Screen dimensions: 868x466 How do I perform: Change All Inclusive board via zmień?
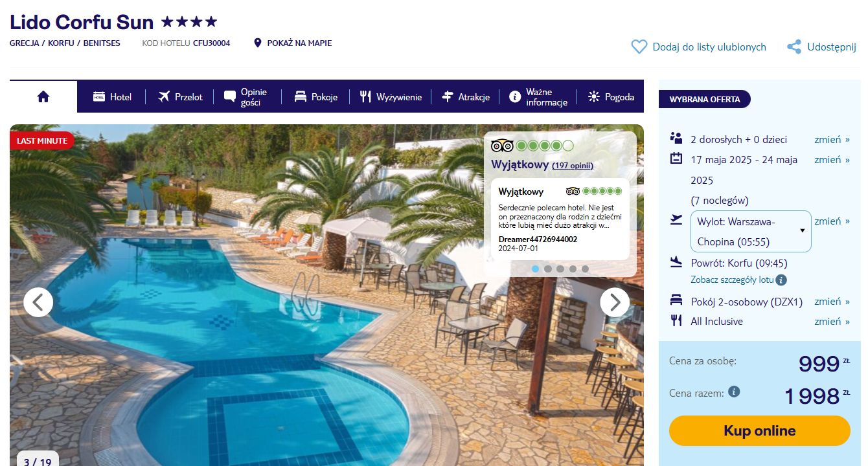click(832, 321)
